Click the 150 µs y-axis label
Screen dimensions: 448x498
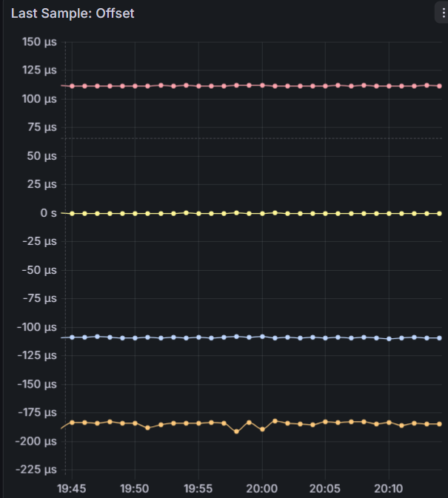click(x=39, y=41)
